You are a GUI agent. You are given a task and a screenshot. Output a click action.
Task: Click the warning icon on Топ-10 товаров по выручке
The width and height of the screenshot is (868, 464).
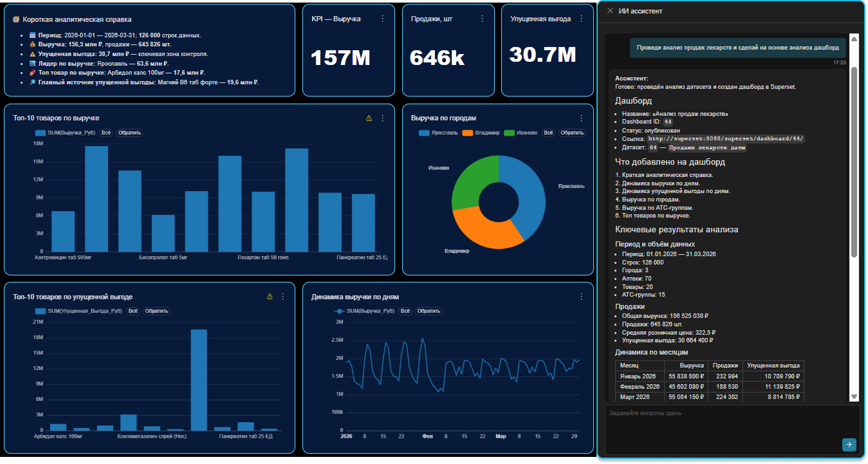[369, 118]
